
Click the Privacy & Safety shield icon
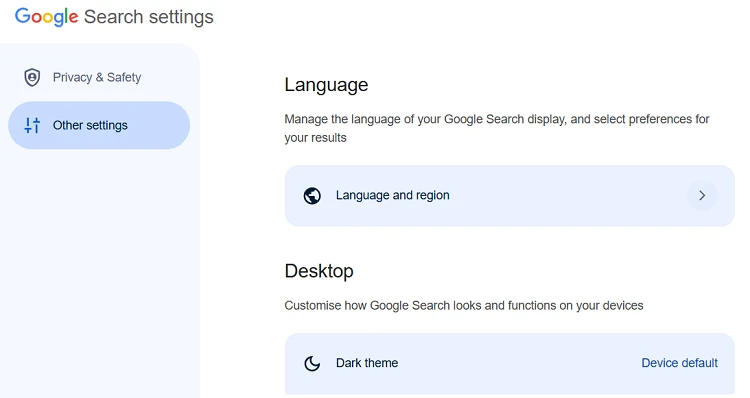point(32,77)
